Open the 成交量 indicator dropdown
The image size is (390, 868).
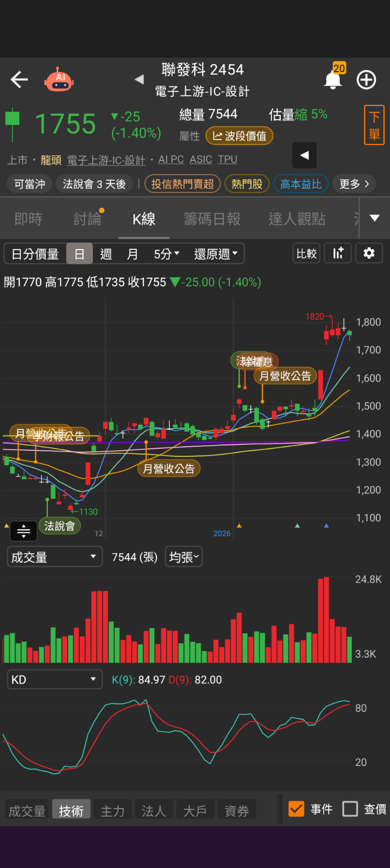pos(55,557)
